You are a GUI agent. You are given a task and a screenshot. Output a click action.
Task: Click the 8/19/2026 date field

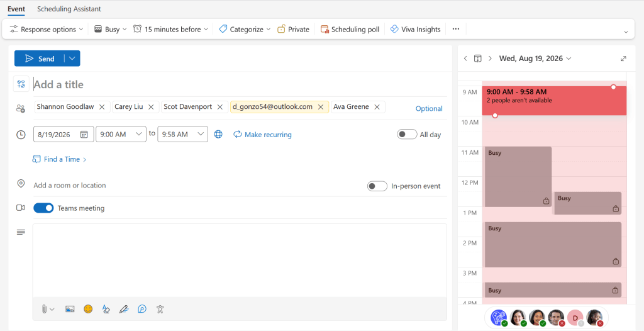64,134
